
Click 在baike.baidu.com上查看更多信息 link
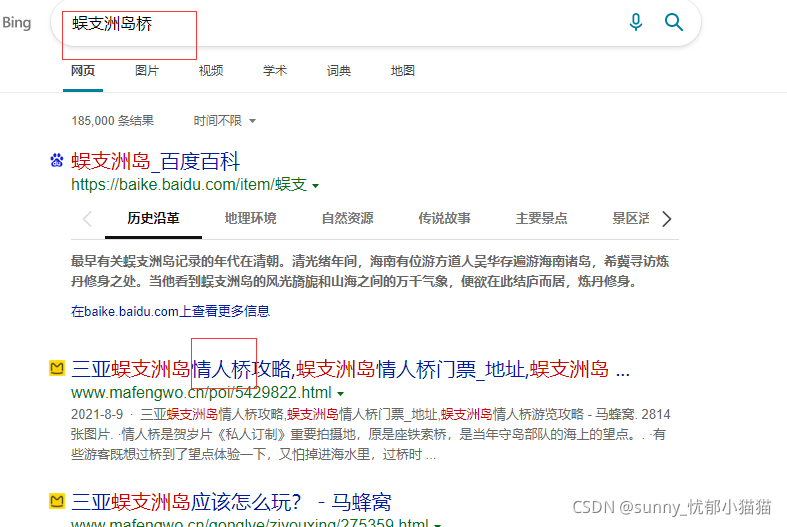pyautogui.click(x=171, y=311)
